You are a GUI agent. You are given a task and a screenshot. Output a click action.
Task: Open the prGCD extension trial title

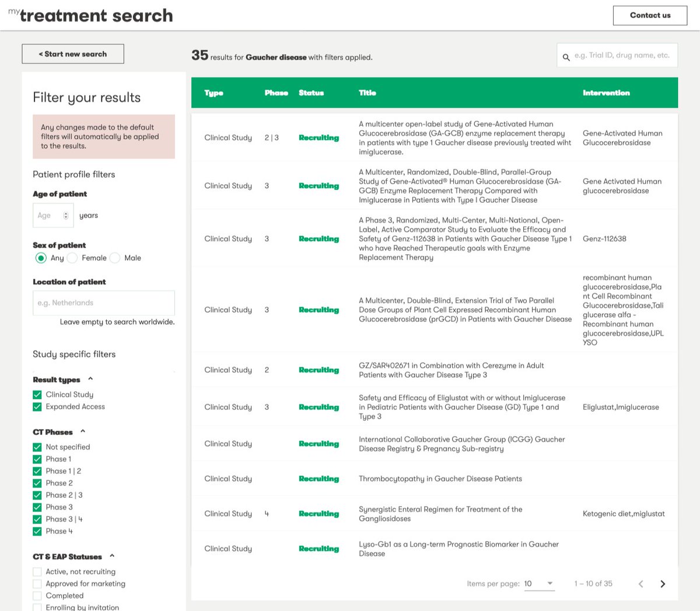465,310
